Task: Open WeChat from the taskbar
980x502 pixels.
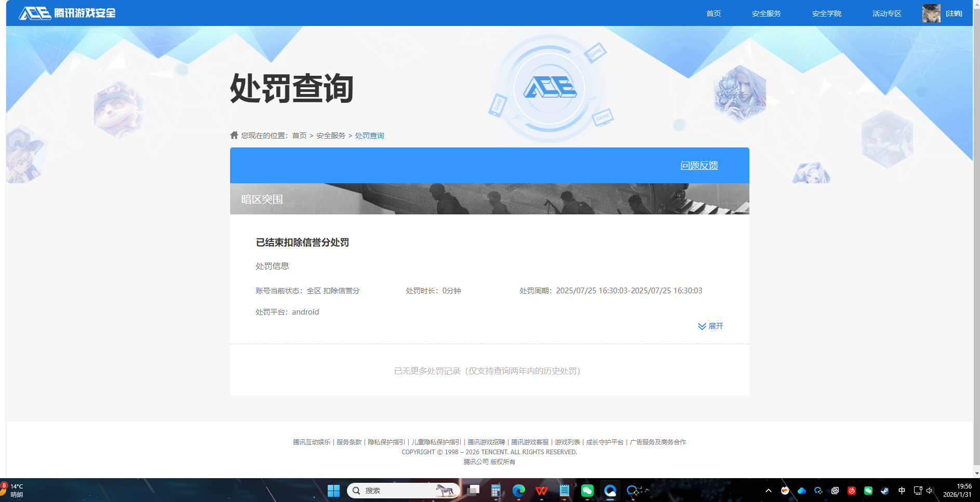Action: click(587, 490)
